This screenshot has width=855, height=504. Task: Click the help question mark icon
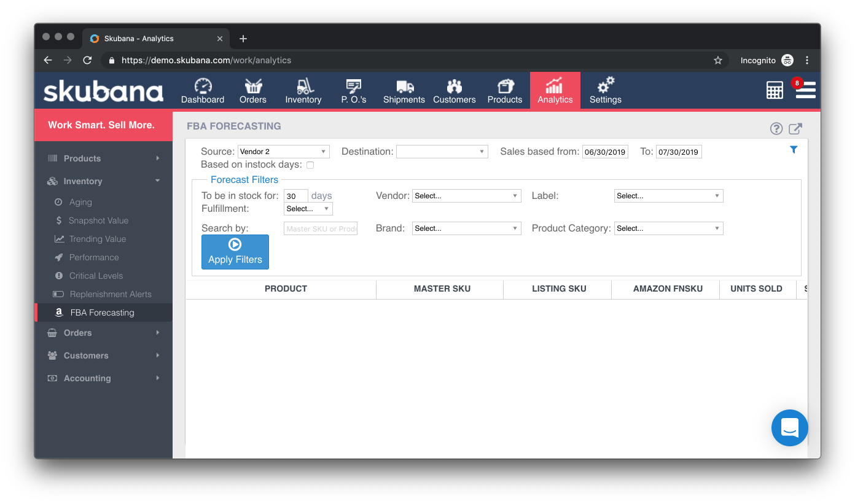tap(776, 128)
